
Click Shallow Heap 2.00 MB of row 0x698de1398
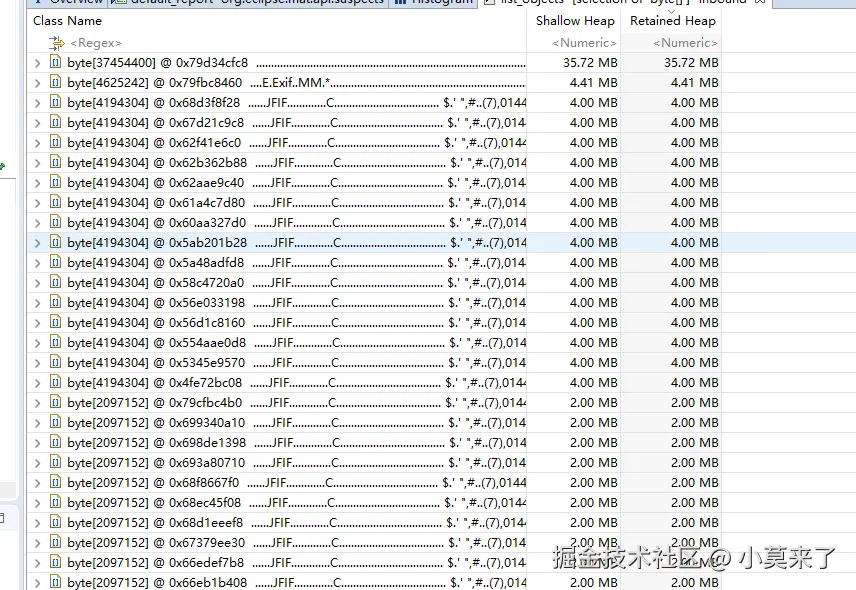coord(593,443)
